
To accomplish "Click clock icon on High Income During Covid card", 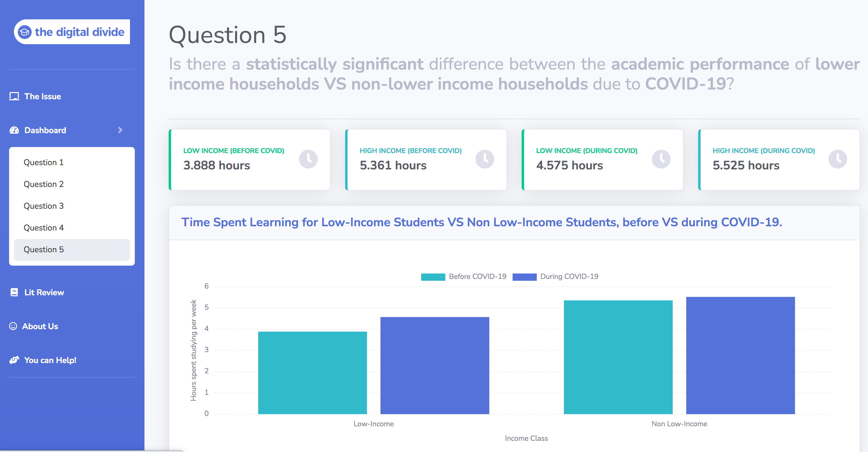I will (x=838, y=159).
